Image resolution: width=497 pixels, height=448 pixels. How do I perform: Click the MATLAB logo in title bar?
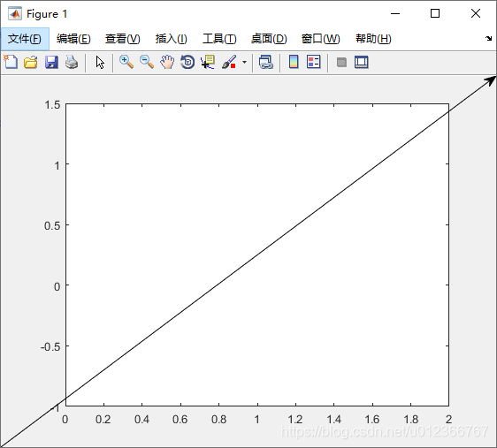click(15, 13)
